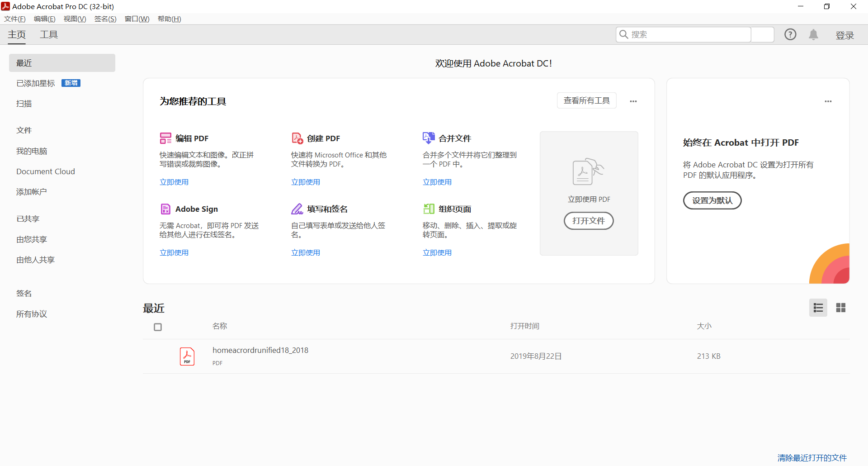The width and height of the screenshot is (868, 466).
Task: Open the 编辑(E) menu
Action: click(45, 19)
